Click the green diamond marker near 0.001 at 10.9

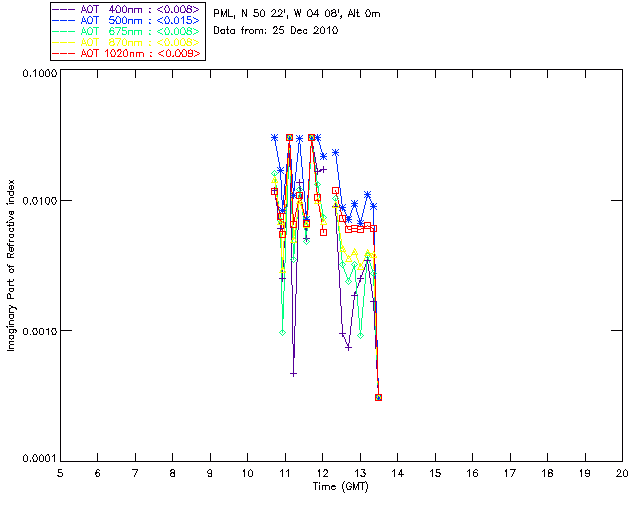tap(282, 333)
